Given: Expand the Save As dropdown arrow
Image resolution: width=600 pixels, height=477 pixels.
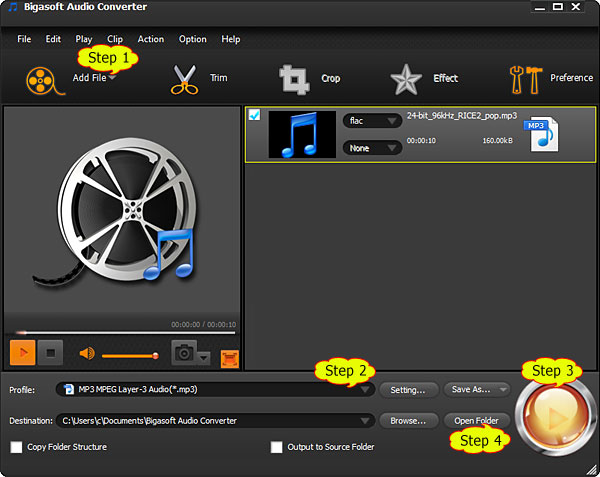Looking at the screenshot, I should [x=503, y=390].
